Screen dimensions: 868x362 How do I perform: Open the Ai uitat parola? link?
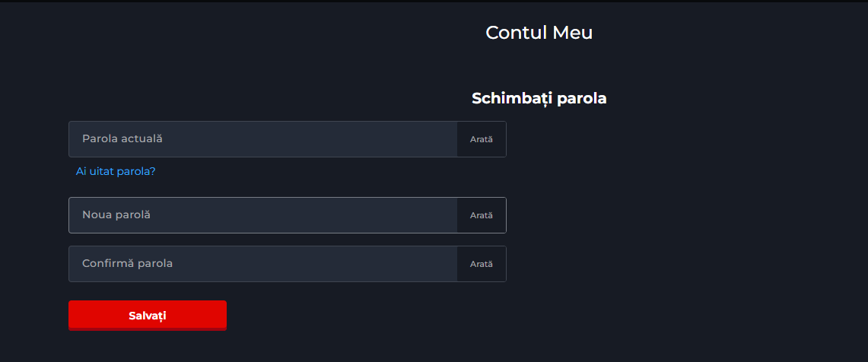click(x=116, y=171)
